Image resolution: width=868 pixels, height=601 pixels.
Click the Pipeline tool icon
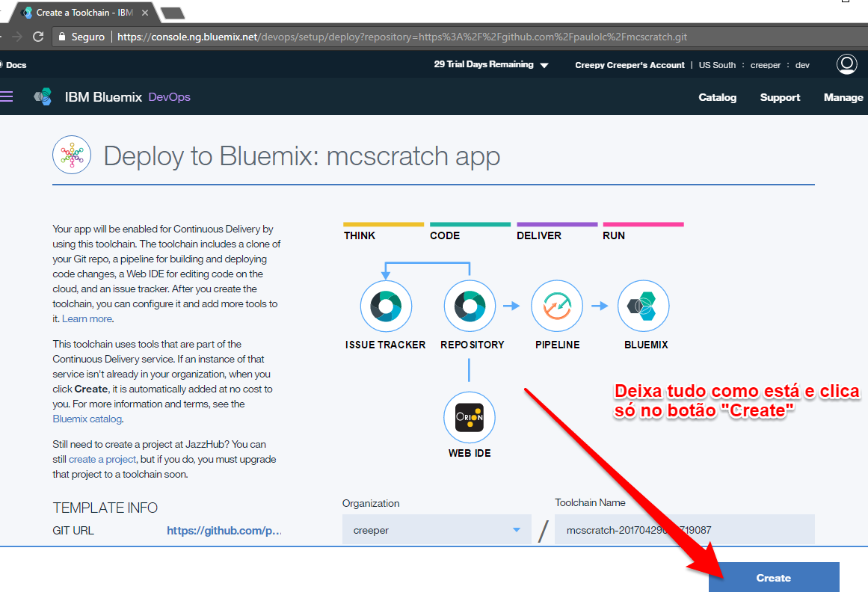(557, 306)
